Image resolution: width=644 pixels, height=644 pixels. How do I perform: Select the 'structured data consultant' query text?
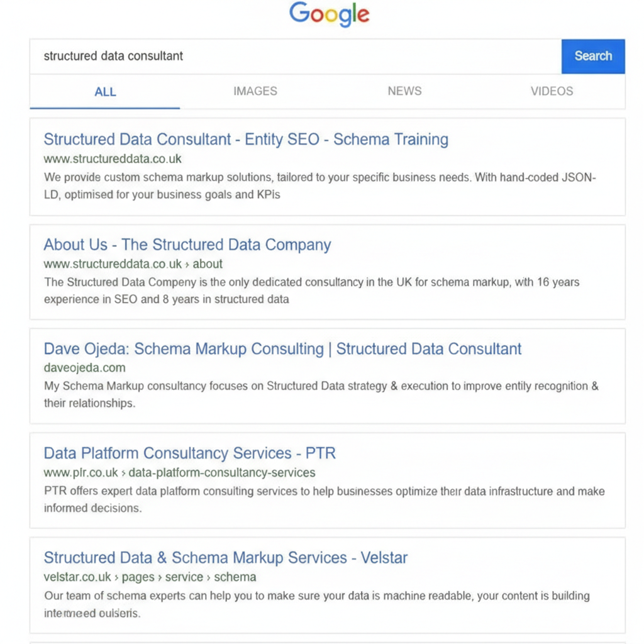(x=113, y=56)
